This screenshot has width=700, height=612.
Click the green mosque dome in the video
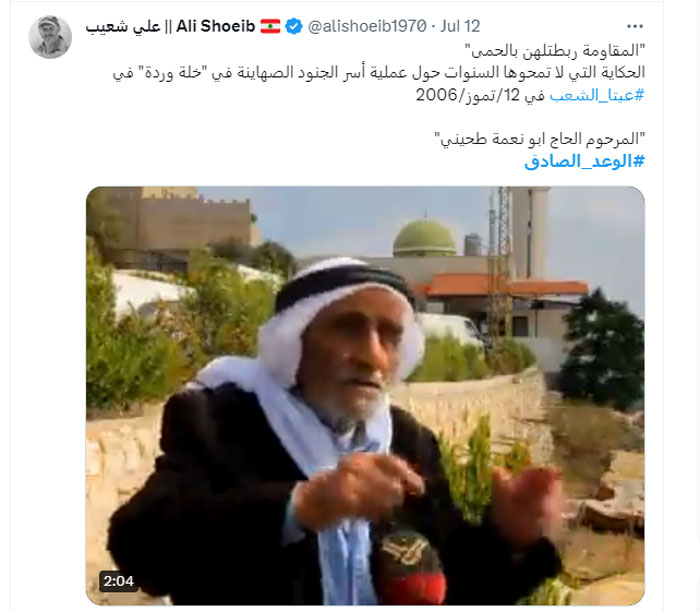click(x=424, y=237)
